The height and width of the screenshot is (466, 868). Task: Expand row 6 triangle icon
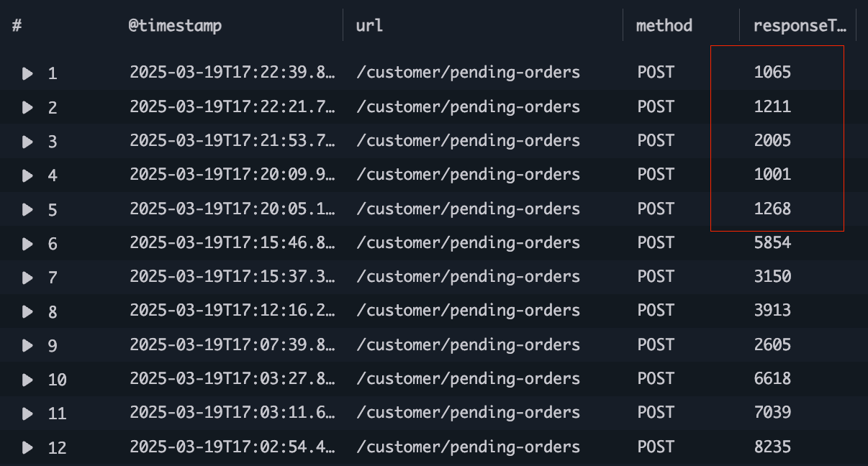tap(27, 244)
